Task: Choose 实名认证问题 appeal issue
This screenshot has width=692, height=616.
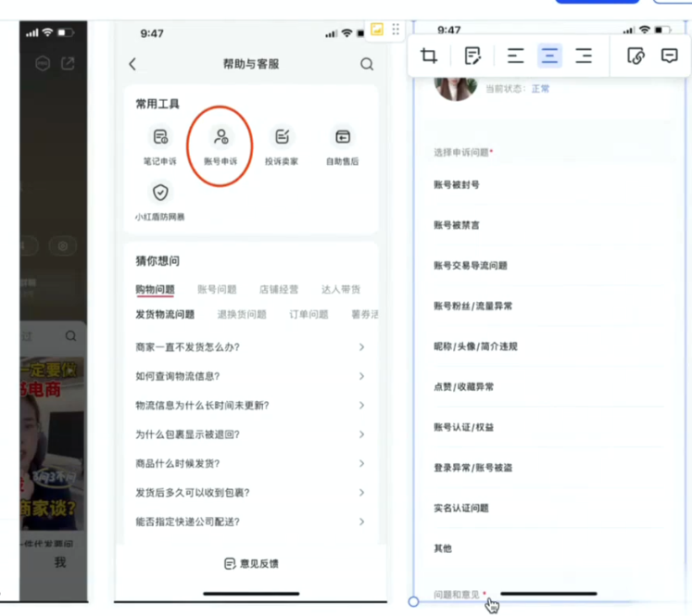Action: pos(549,509)
